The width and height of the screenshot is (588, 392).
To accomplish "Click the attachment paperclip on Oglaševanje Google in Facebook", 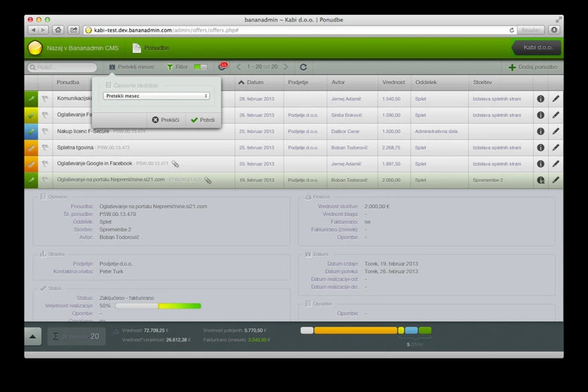I will tap(175, 164).
